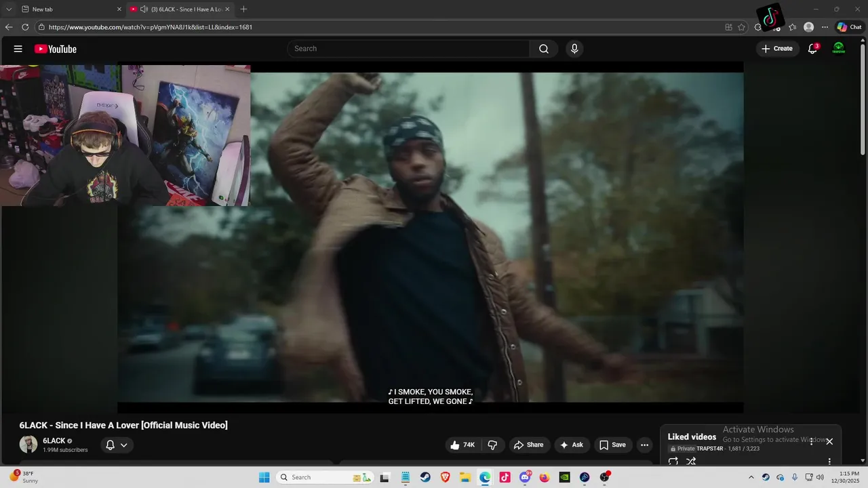Screen dimensions: 868x488
Task: Open browser extensions puzzle icon
Action: 758,27
